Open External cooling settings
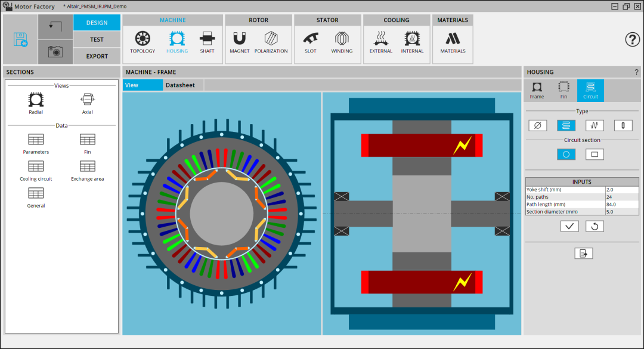Image resolution: width=644 pixels, height=349 pixels. [380, 42]
